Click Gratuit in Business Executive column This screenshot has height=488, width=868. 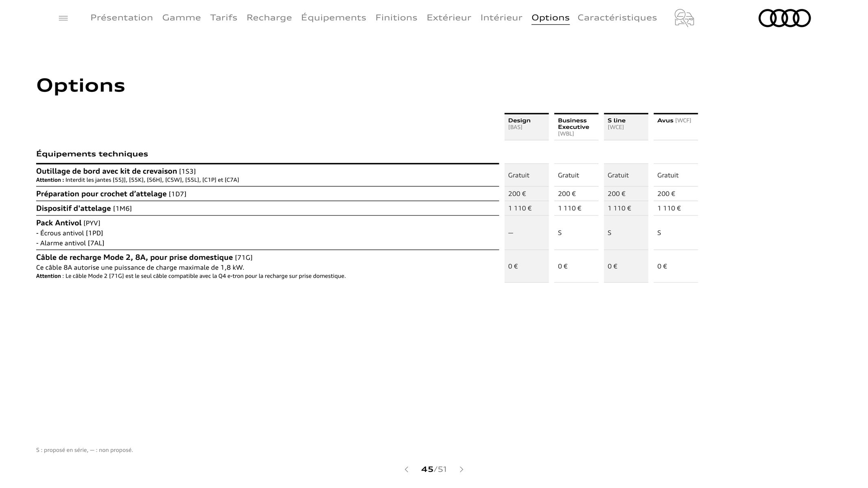tap(568, 175)
